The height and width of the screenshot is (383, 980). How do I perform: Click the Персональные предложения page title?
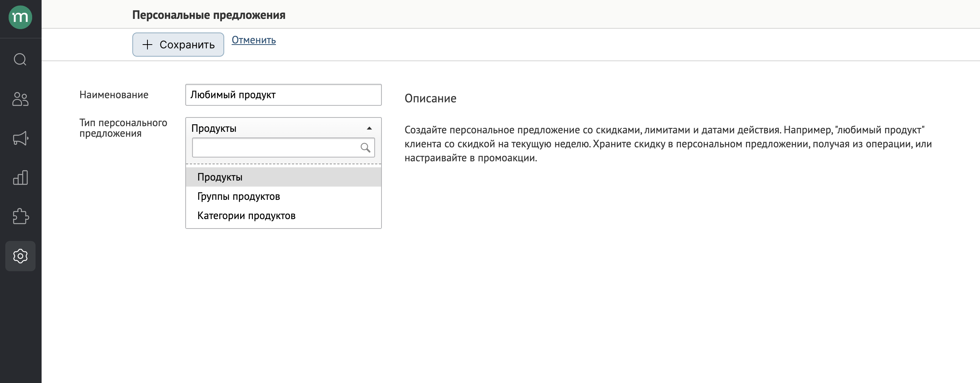[209, 15]
